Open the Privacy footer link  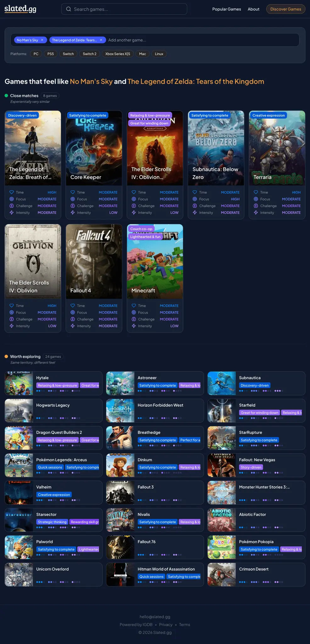166,625
